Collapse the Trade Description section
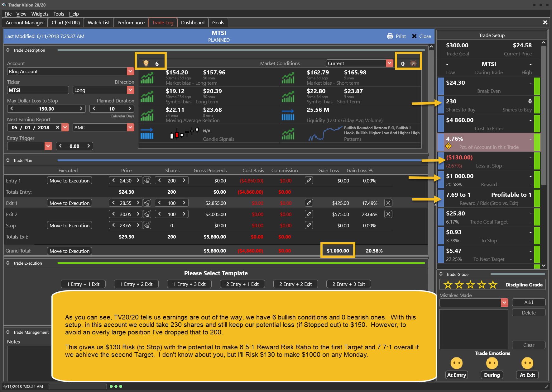 pyautogui.click(x=8, y=50)
